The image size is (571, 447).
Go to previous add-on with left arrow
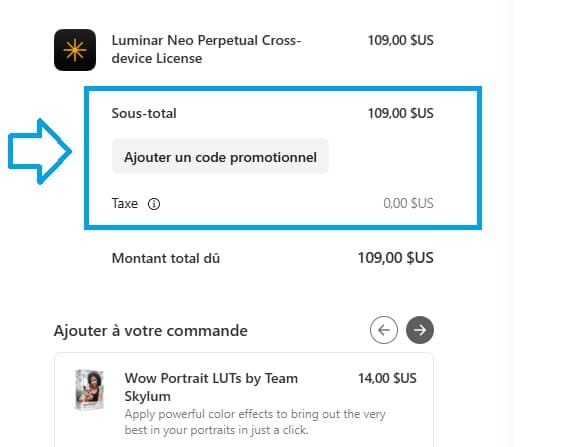coord(384,330)
